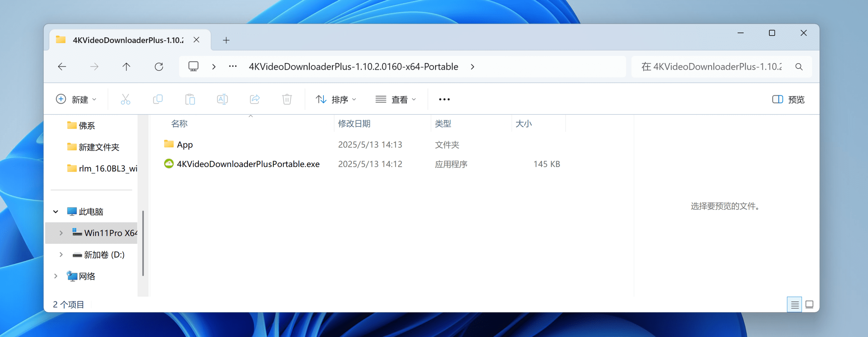Click the Share icon in toolbar

click(255, 99)
